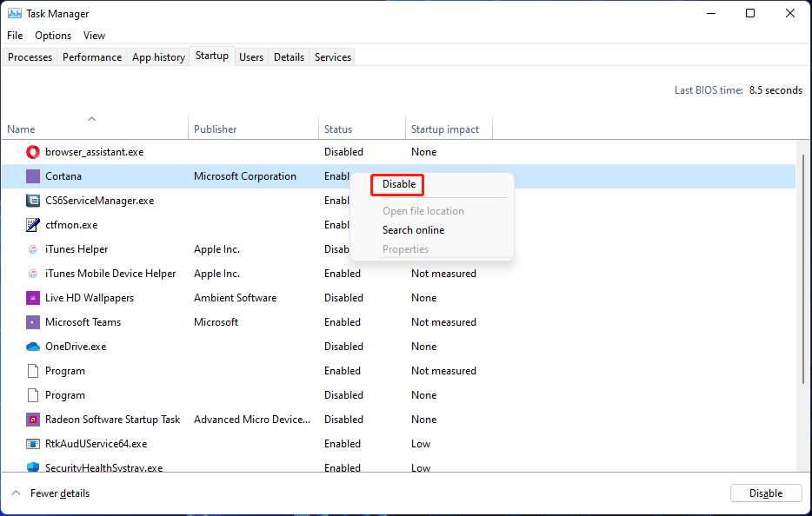Click the Live HD Wallpapers icon
The height and width of the screenshot is (516, 812).
point(33,298)
